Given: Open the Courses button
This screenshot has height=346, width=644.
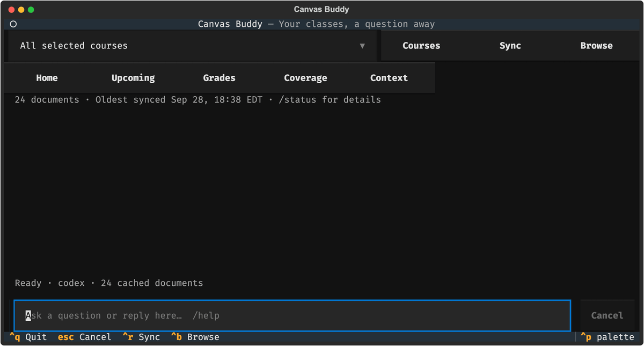Looking at the screenshot, I should click(x=421, y=46).
